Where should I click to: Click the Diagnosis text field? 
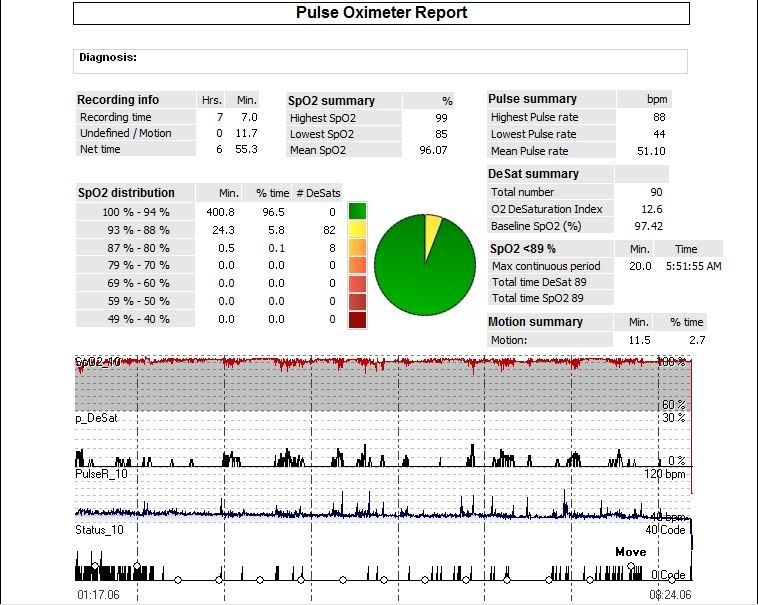pyautogui.click(x=380, y=61)
